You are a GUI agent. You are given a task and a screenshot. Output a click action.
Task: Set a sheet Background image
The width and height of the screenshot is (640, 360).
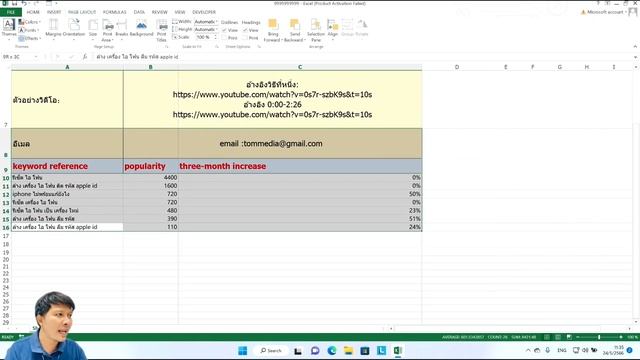pyautogui.click(x=141, y=28)
